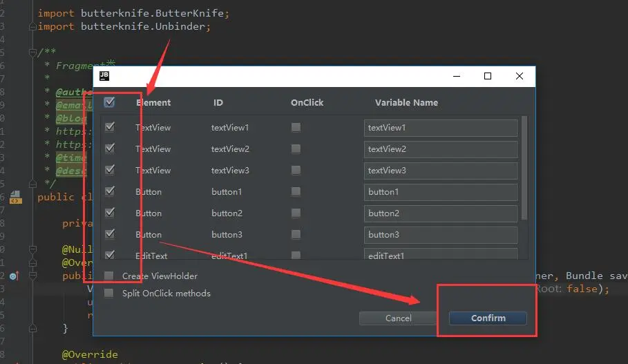
Task: Uncheck the textView2 row checkbox
Action: point(109,149)
